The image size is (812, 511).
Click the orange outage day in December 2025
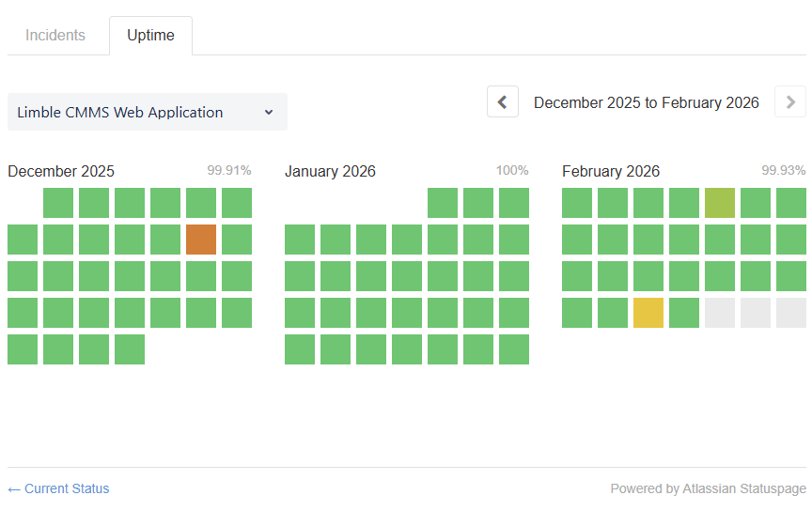(x=201, y=240)
